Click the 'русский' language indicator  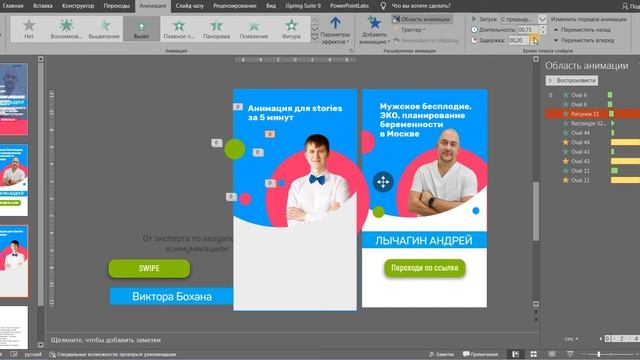[x=33, y=354]
